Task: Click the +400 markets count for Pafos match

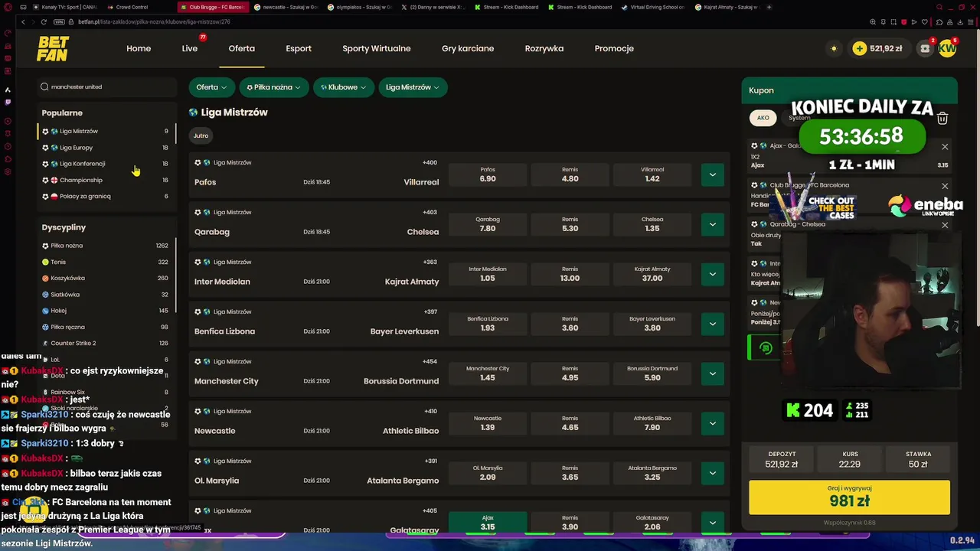Action: point(430,163)
